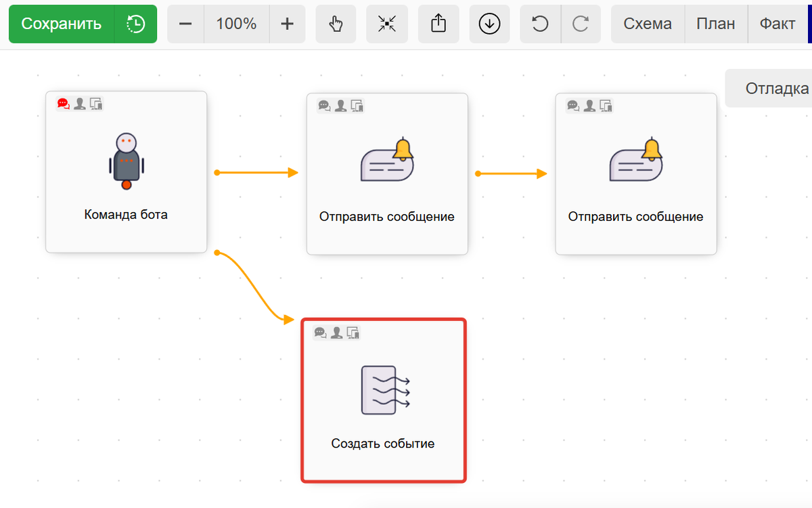
Task: Switch to the Факт tab
Action: coord(777,24)
